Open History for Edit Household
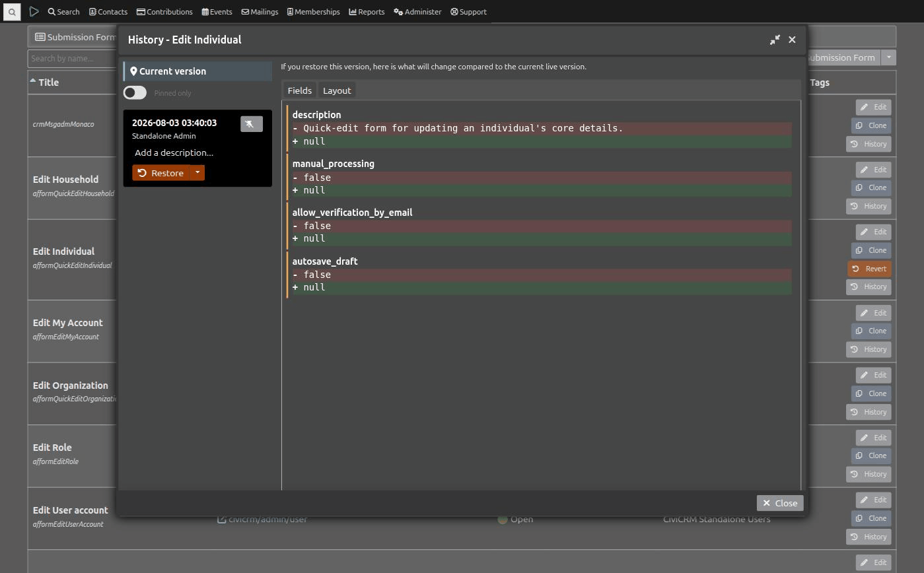 point(869,206)
